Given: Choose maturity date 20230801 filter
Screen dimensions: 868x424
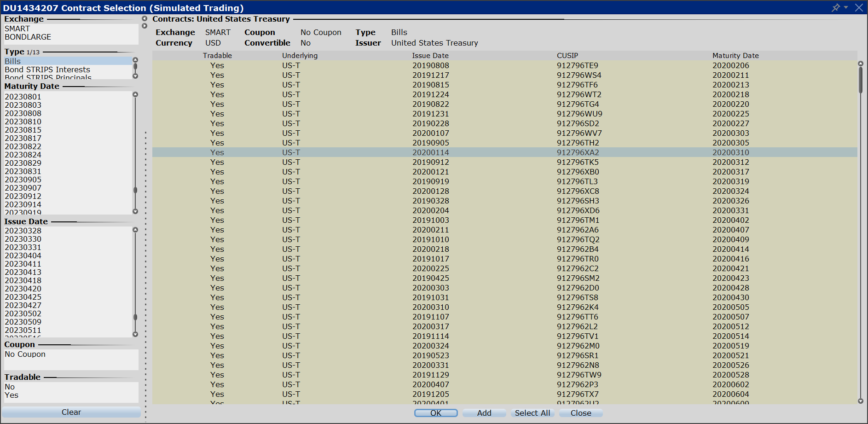Looking at the screenshot, I should [68, 97].
